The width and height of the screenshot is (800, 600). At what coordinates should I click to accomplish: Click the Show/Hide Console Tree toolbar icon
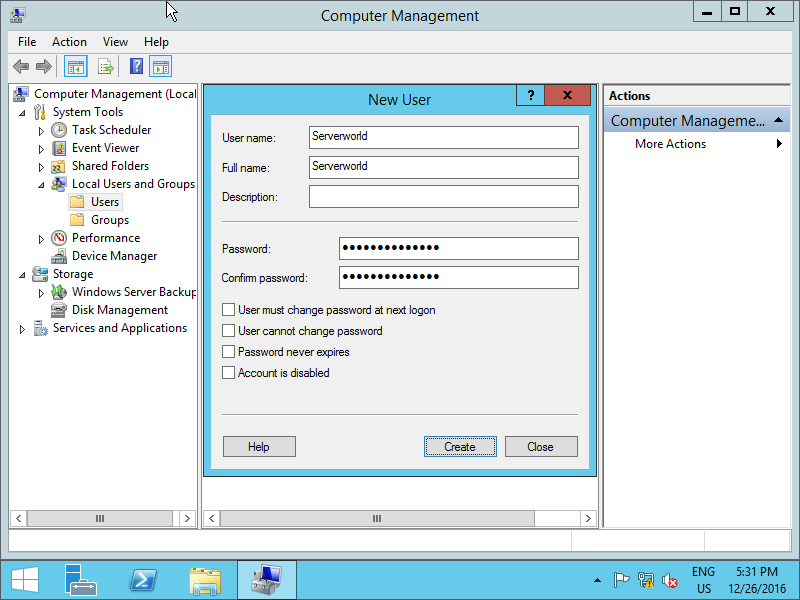[x=75, y=67]
